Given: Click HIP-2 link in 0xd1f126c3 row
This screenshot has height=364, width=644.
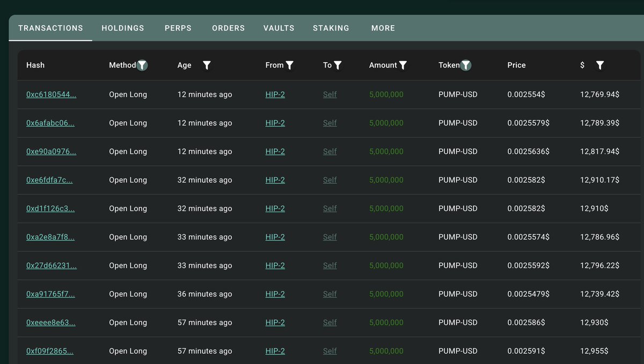Looking at the screenshot, I should click(275, 209).
